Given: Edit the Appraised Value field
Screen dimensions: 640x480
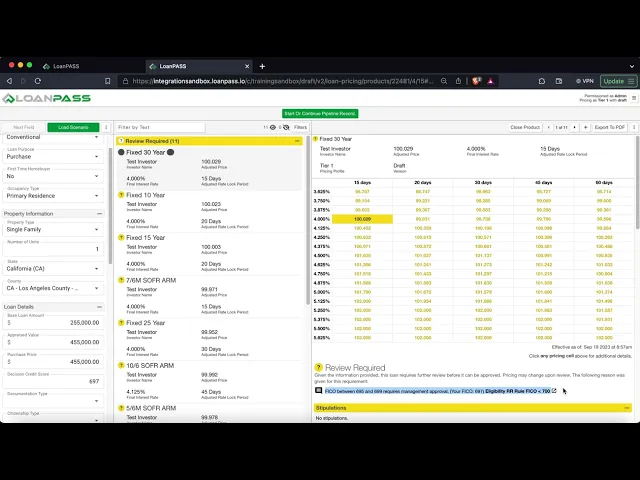Looking at the screenshot, I should click(53, 340).
